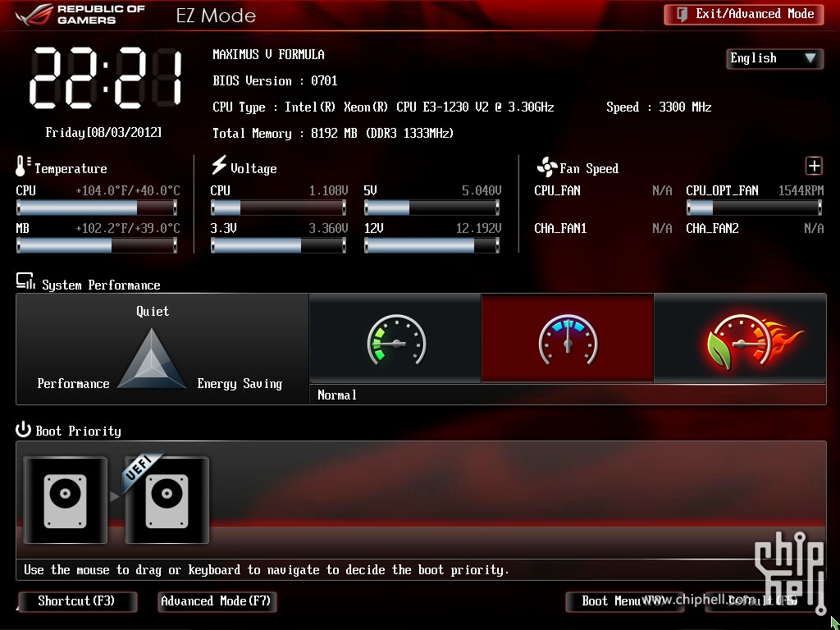This screenshot has width=840, height=630.
Task: Click the Energy Saving label
Action: [240, 384]
